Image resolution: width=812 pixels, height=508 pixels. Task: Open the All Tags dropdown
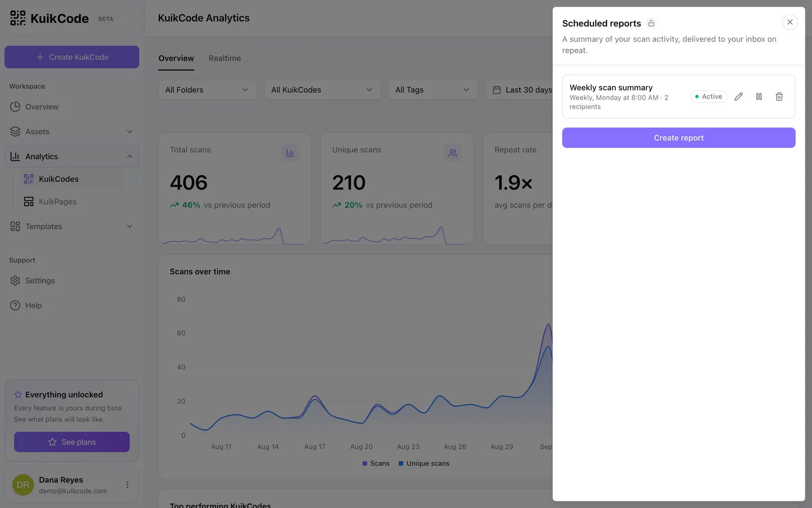point(433,90)
